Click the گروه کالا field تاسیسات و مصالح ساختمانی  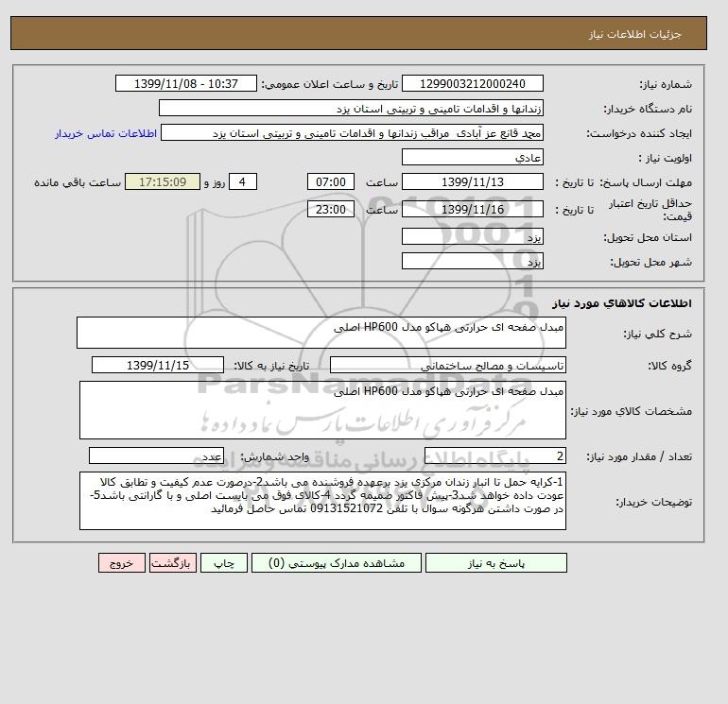coord(447,365)
